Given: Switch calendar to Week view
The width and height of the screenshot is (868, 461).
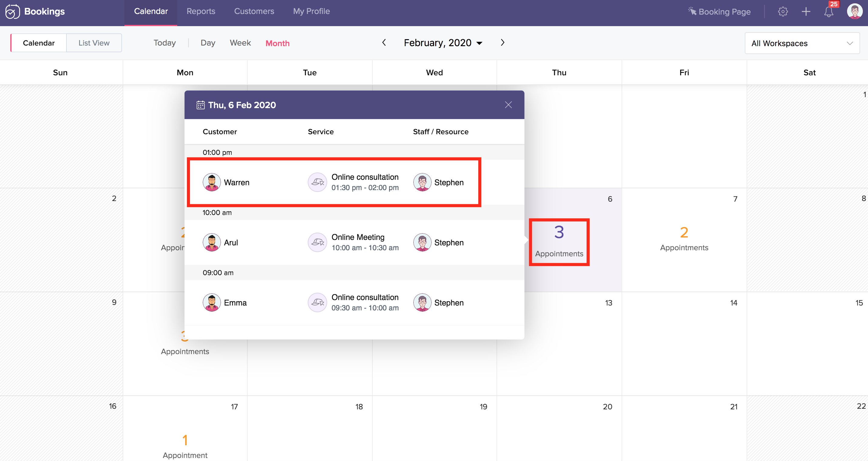Looking at the screenshot, I should (x=240, y=43).
